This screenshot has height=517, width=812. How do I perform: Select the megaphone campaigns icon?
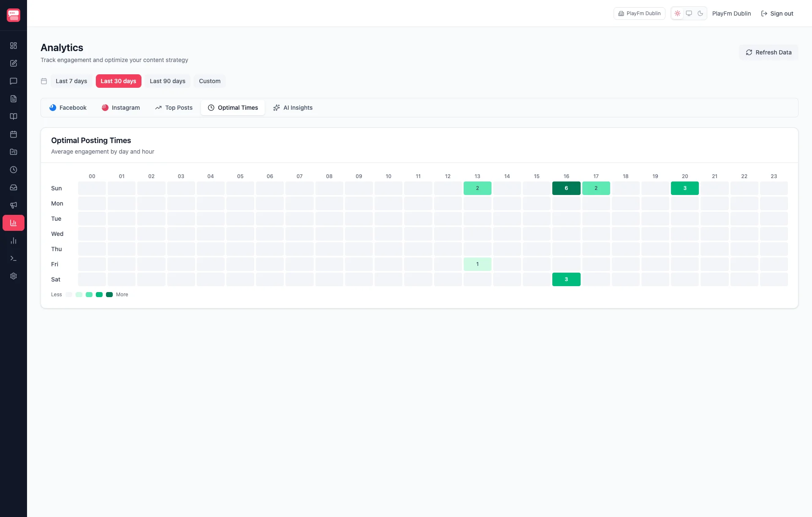14,206
